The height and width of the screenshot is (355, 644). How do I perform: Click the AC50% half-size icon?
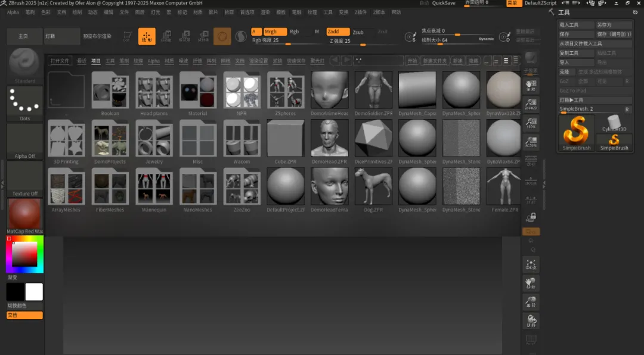[531, 142]
